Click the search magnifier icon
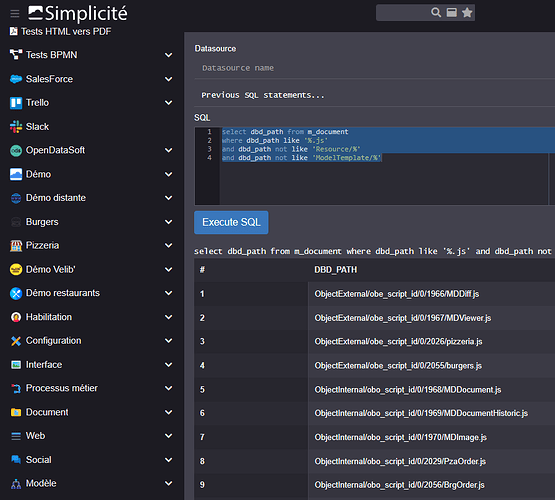 click(436, 13)
